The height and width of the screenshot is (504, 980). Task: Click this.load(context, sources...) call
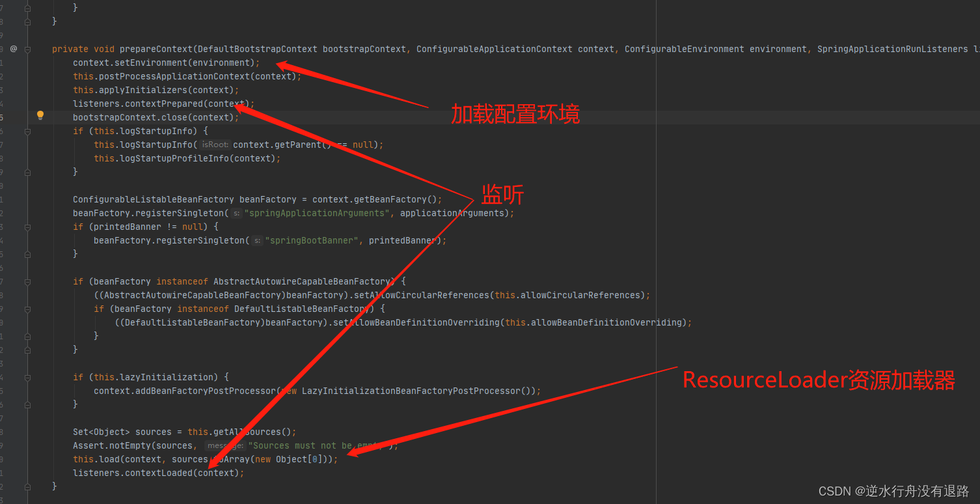coord(206,459)
